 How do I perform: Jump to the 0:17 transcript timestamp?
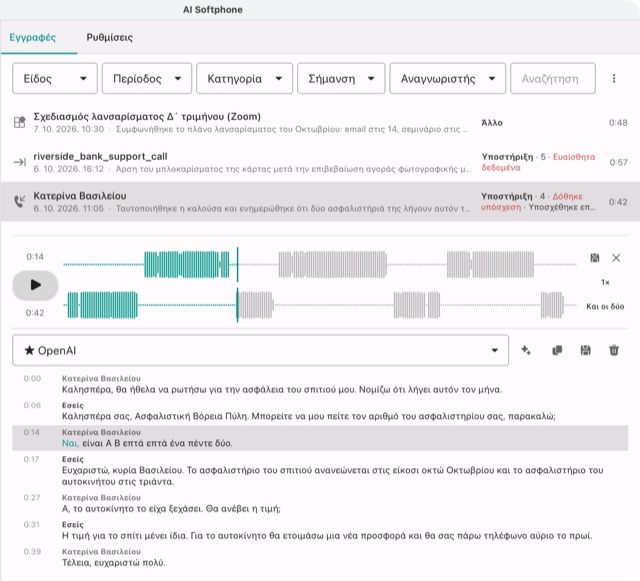[x=31, y=459]
